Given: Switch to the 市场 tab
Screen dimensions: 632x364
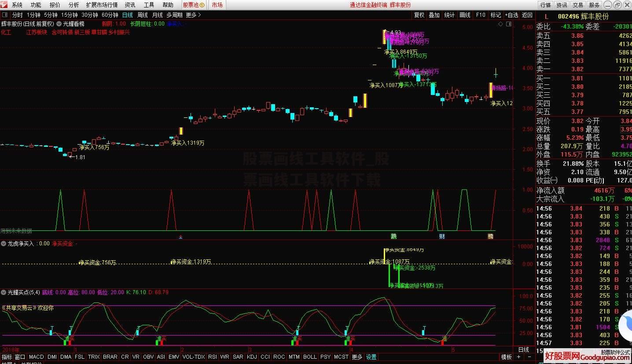Looking at the screenshot, I should pyautogui.click(x=217, y=5).
